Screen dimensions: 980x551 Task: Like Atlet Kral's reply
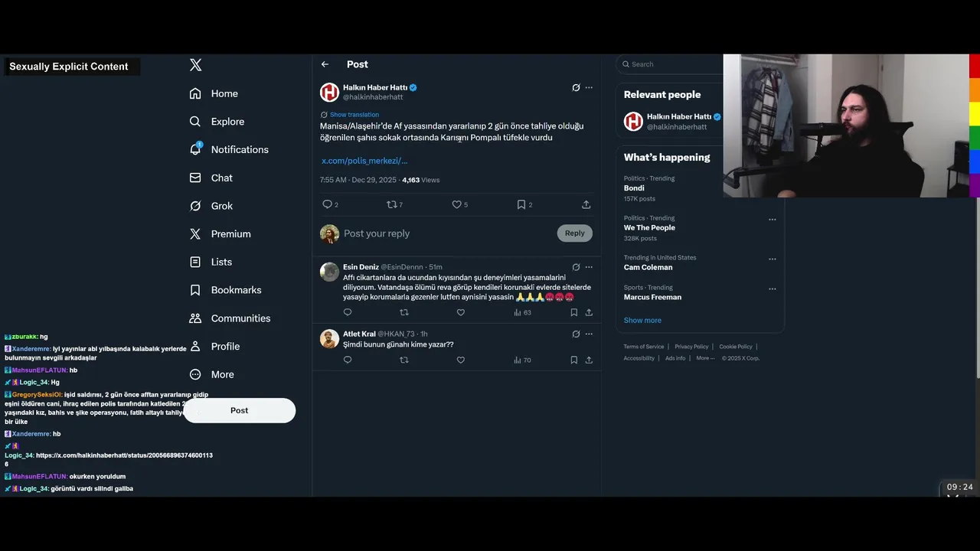click(461, 360)
